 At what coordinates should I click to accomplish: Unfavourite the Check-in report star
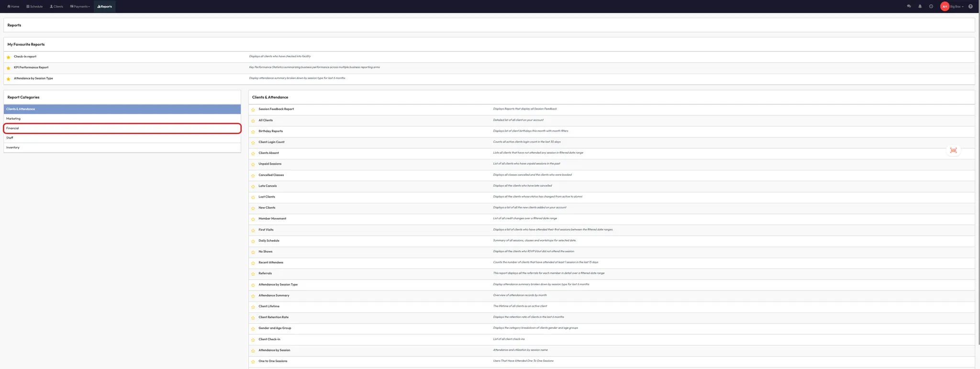[x=9, y=57]
